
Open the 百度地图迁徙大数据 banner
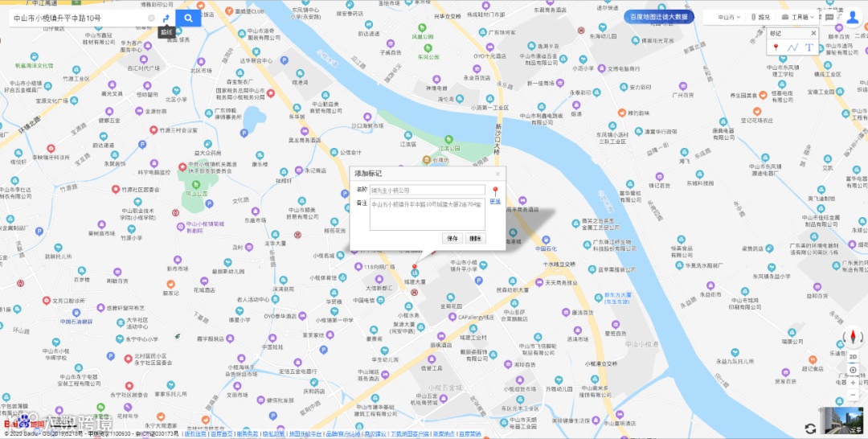click(x=659, y=17)
